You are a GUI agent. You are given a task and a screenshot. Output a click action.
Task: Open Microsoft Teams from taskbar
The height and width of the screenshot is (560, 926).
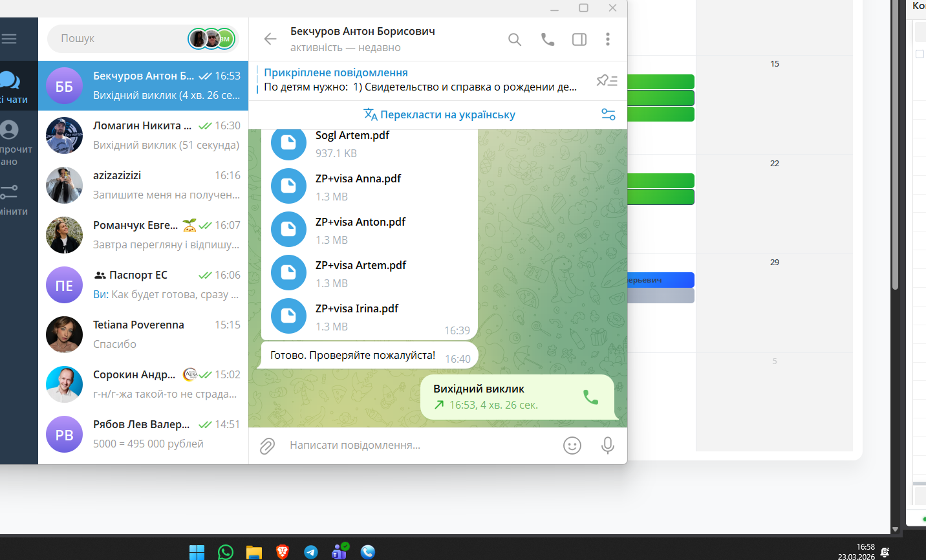(339, 552)
